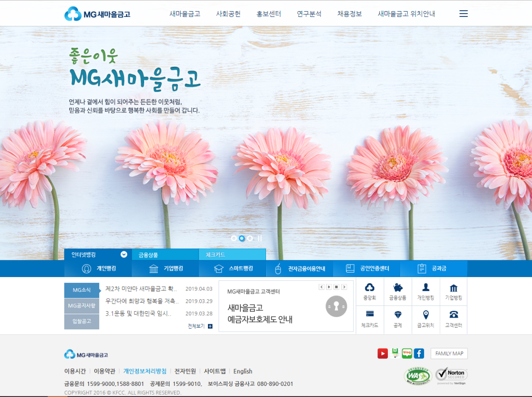532x397 pixels.
Task: Click the 전체보기 plus icon
Action: (210, 326)
